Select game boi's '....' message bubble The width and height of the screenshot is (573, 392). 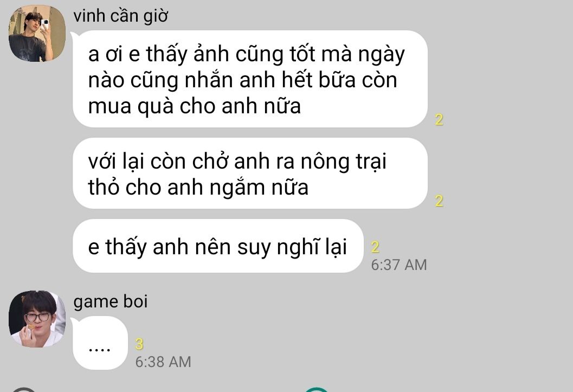tap(100, 343)
